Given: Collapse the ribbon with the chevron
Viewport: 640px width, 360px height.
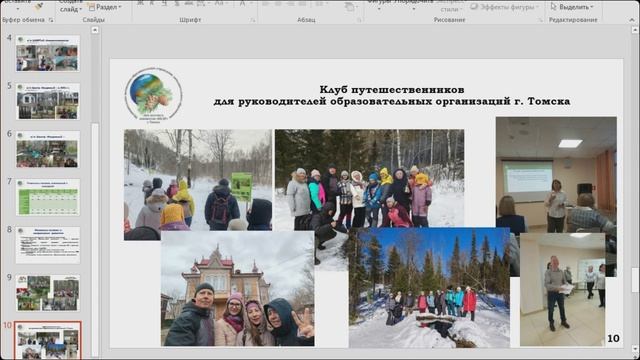Looking at the screenshot, I should point(631,20).
